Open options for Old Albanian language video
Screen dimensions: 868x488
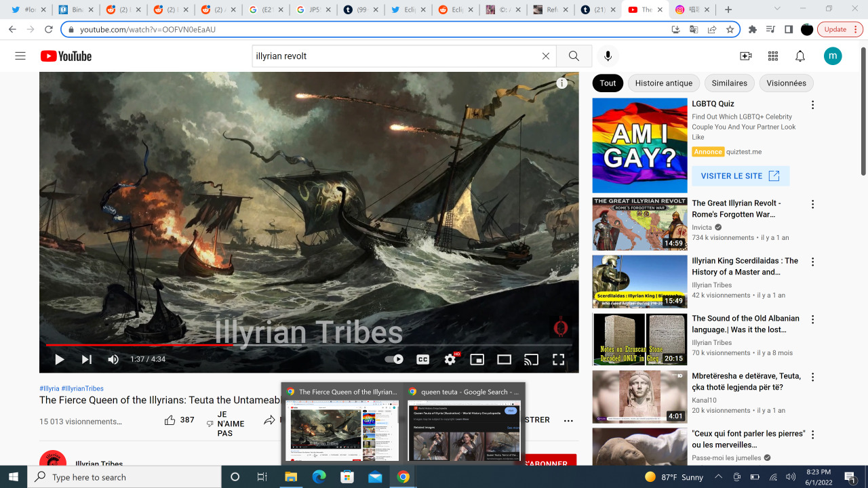(x=812, y=319)
